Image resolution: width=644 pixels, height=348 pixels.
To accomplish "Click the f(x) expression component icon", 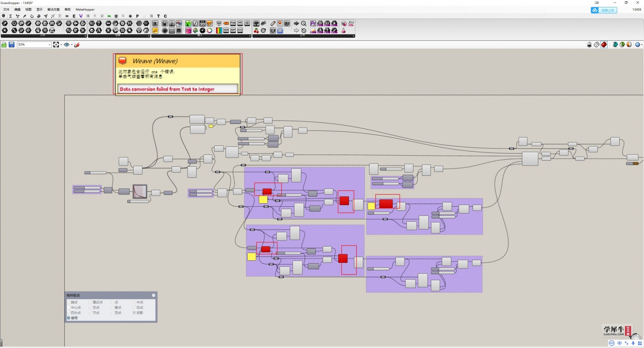I will click(351, 23).
